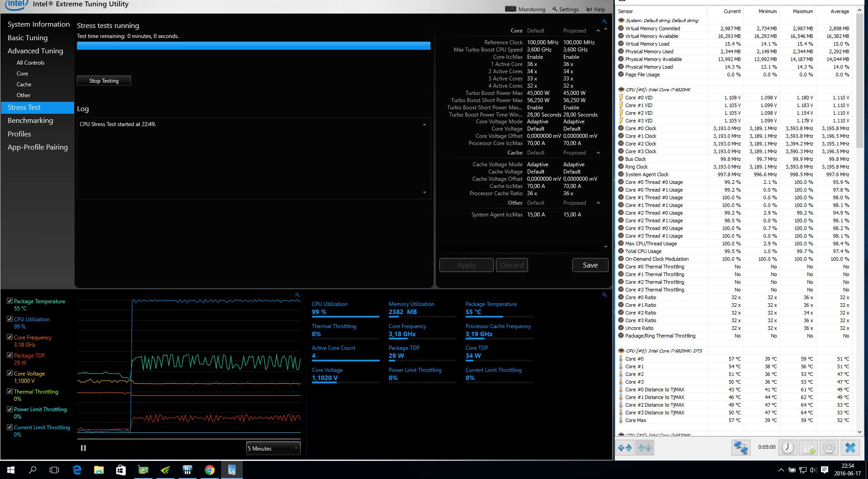The image size is (868, 479).
Task: Toggle Core Frequency graph checkbox
Action: (9, 337)
